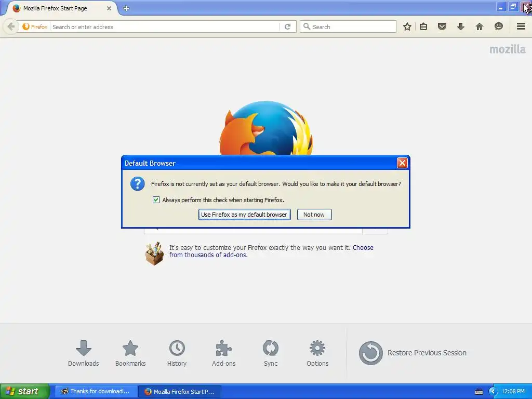The width and height of the screenshot is (532, 399).
Task: Select Mozilla Firefox Start Page taskbar button
Action: [180, 391]
